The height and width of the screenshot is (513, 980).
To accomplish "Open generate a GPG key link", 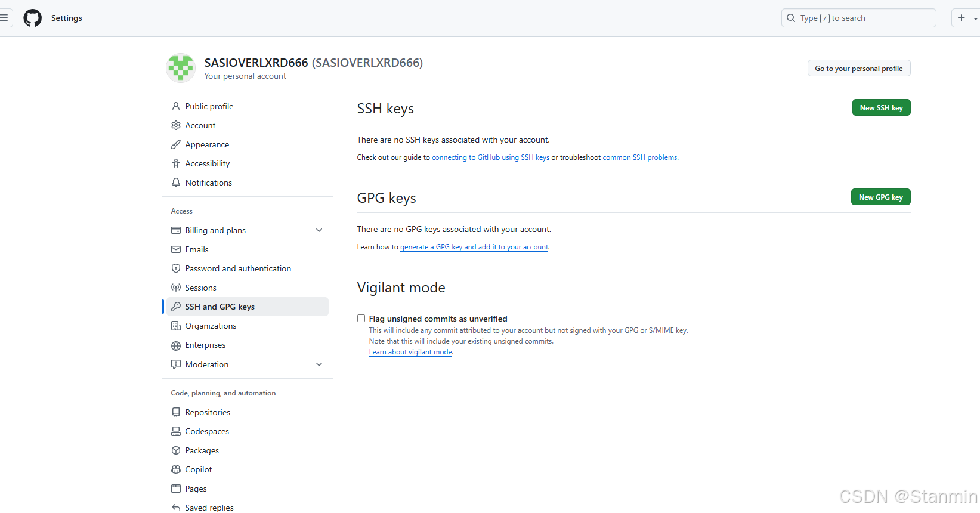I will click(474, 247).
